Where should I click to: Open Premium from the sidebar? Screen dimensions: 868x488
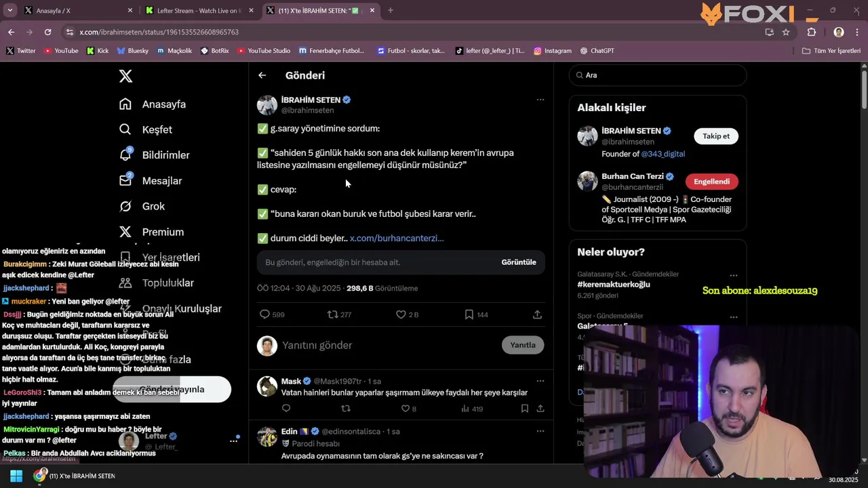[x=151, y=232]
